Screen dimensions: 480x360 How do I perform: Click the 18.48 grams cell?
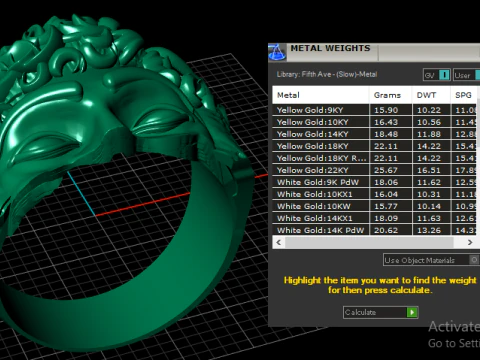[391, 134]
